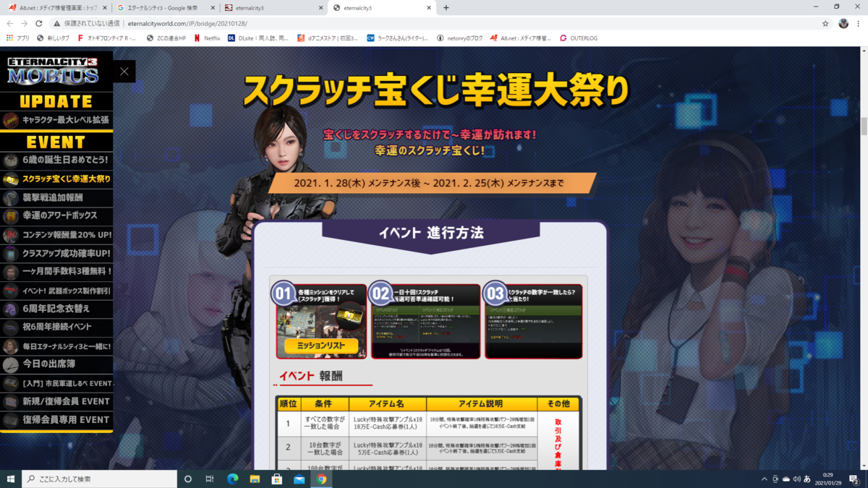This screenshot has width=868, height=488.
Task: Open ラークさんさん(ライター) bookmark
Action: pos(398,38)
